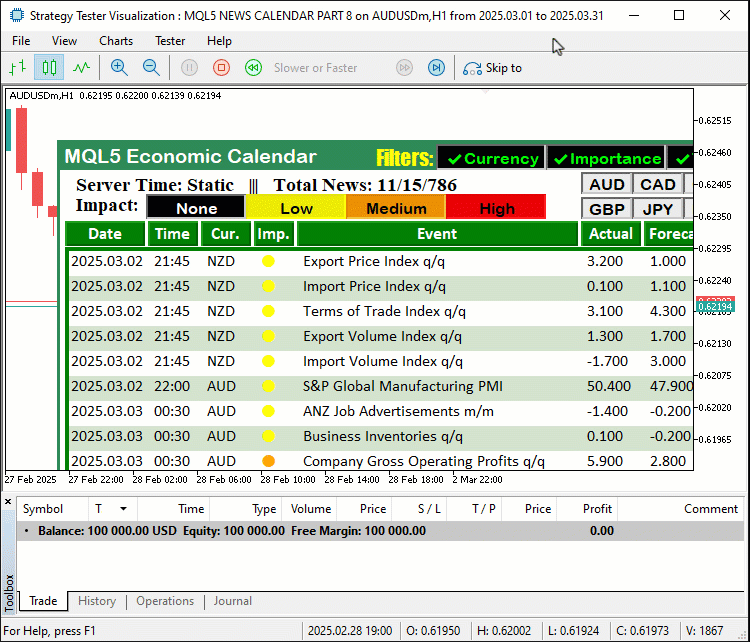Select the None impact filter
The height and width of the screenshot is (642, 750).
click(196, 208)
